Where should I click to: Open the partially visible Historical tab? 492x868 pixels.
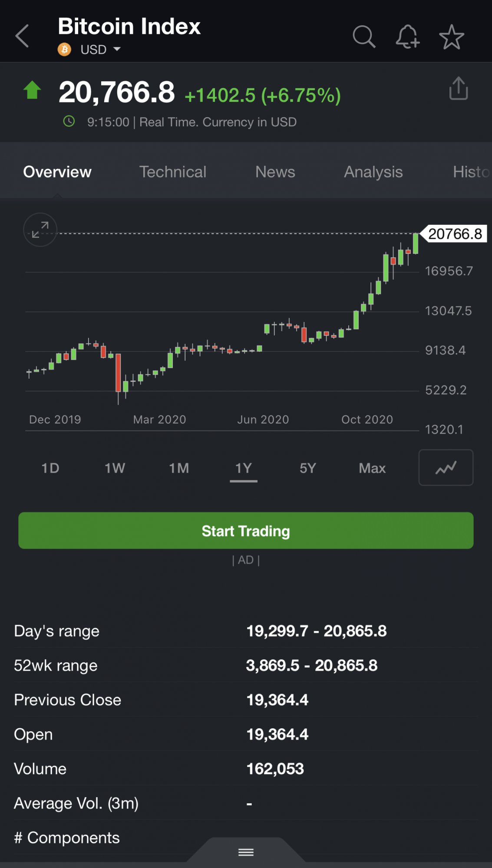click(471, 172)
